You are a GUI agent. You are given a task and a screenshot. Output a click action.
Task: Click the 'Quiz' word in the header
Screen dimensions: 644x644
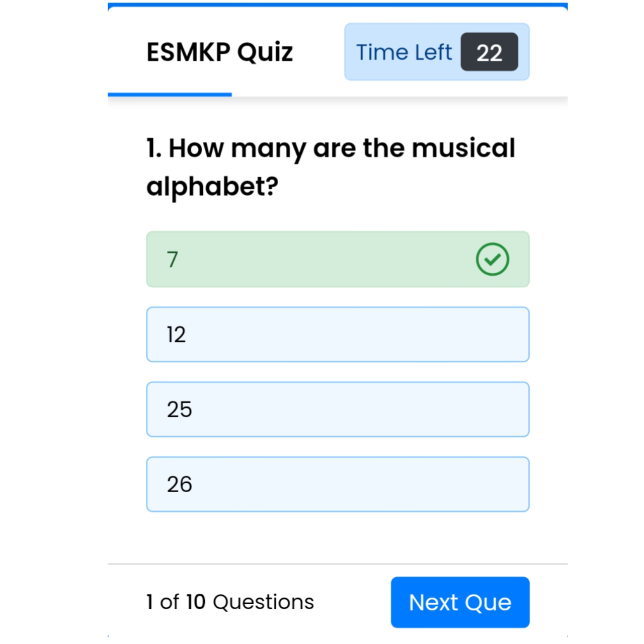265,52
